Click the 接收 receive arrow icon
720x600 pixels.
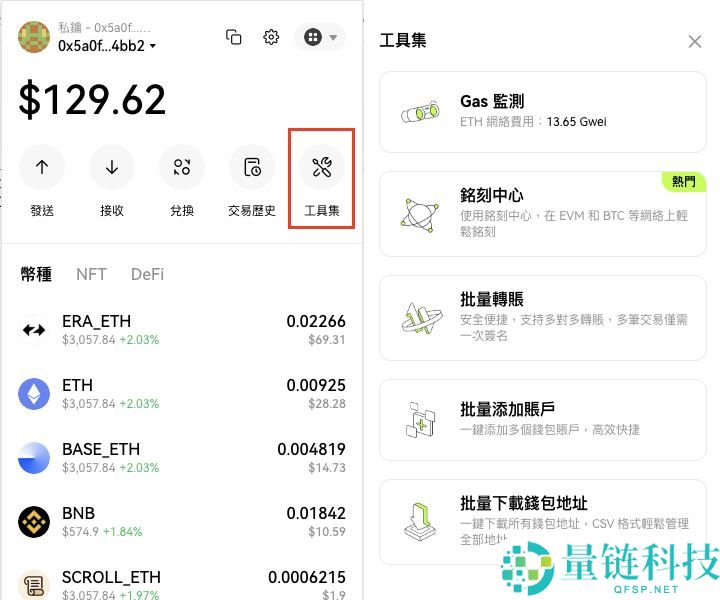pyautogui.click(x=112, y=167)
